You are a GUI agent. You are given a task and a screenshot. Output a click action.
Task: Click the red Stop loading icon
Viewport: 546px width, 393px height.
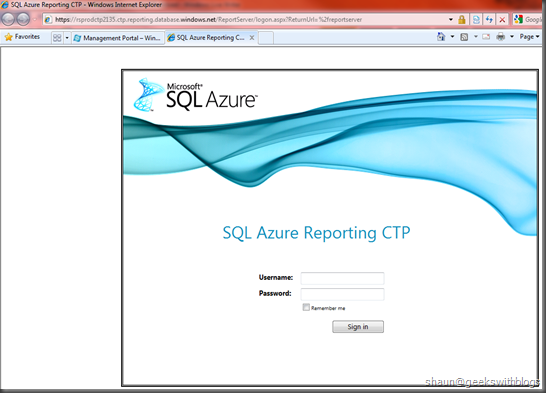pos(502,20)
